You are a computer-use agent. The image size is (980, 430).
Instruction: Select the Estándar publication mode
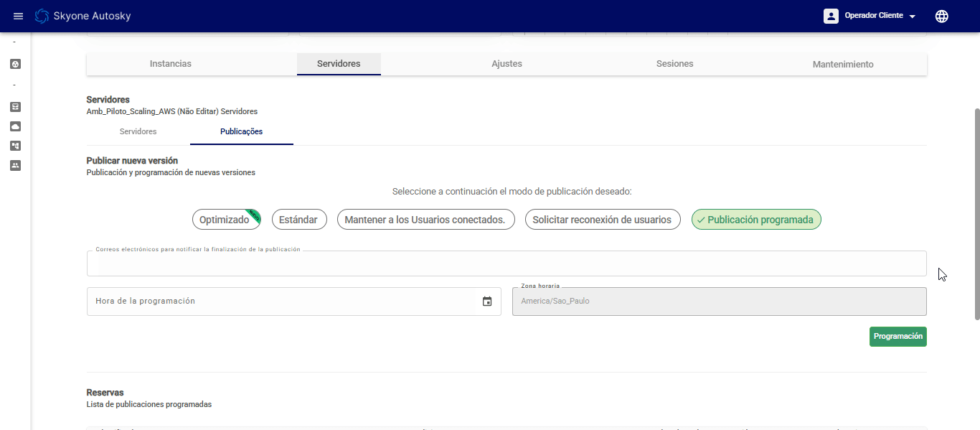point(299,220)
